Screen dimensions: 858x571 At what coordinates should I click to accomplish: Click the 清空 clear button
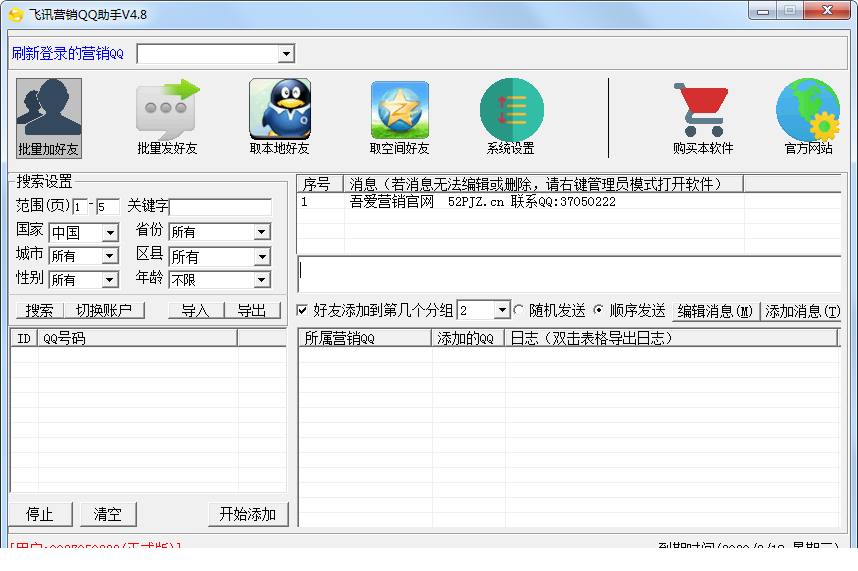coord(108,514)
